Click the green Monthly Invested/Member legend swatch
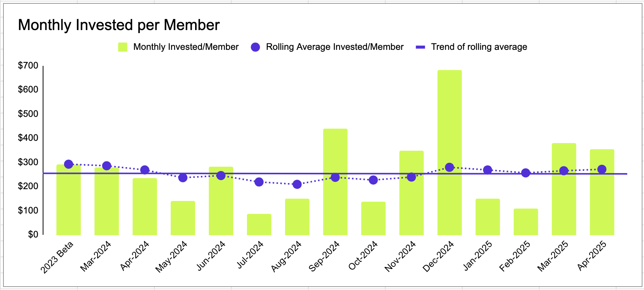Viewport: 644px width, 290px height. tap(123, 47)
